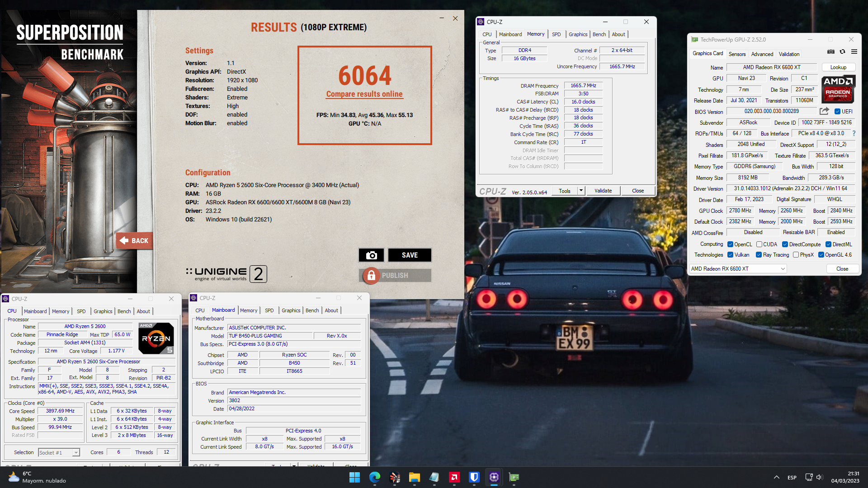This screenshot has width=868, height=488.
Task: Click Validate button in CPU-Z Memory window
Action: pos(603,191)
